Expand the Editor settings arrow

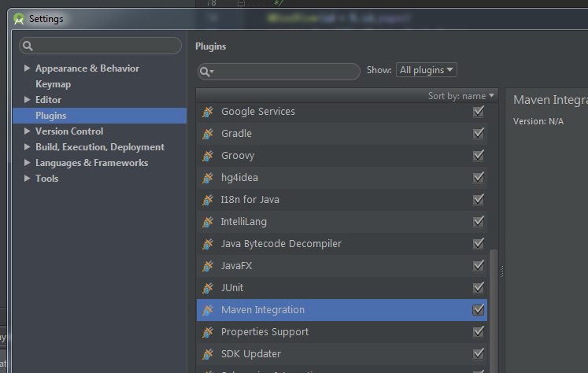27,100
